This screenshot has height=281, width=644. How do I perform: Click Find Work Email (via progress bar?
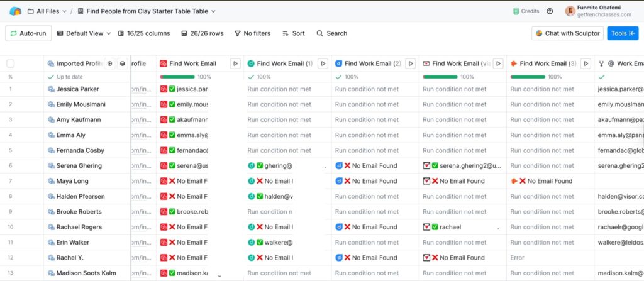click(x=440, y=77)
